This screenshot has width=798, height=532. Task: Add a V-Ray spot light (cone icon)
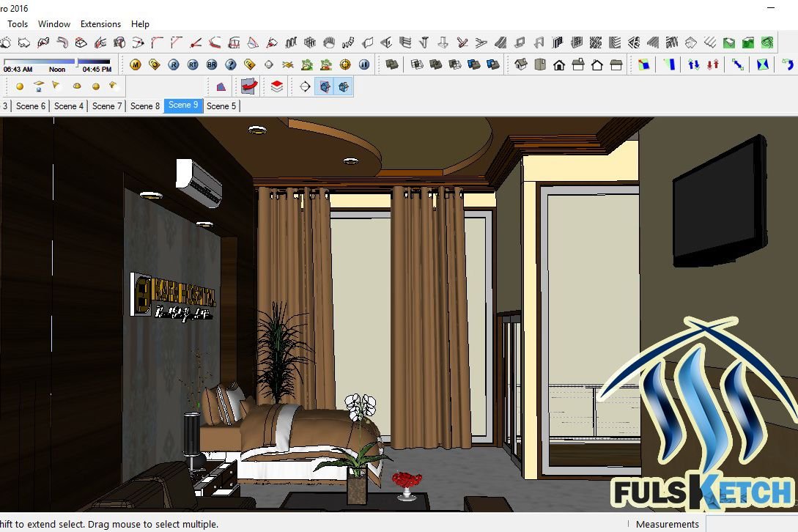click(56, 86)
